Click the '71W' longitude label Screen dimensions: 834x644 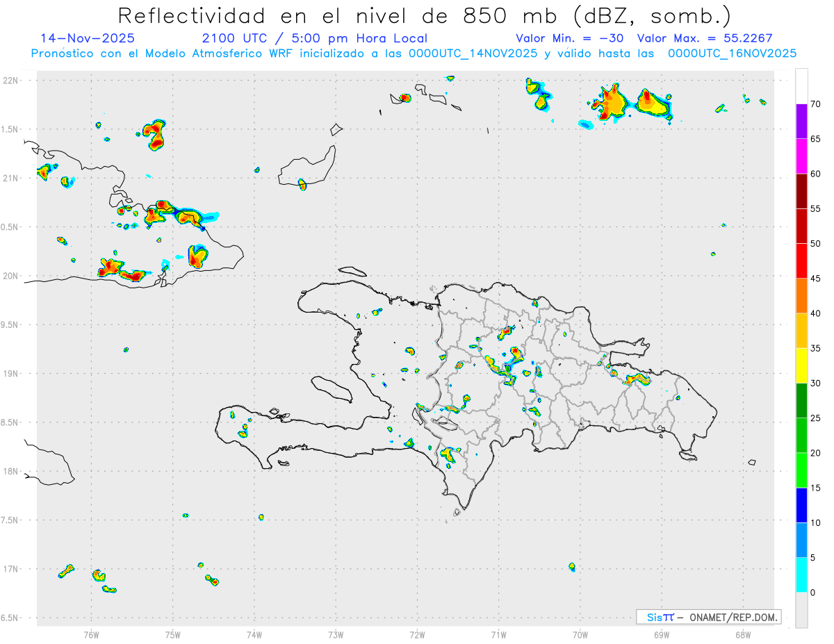[x=498, y=635]
